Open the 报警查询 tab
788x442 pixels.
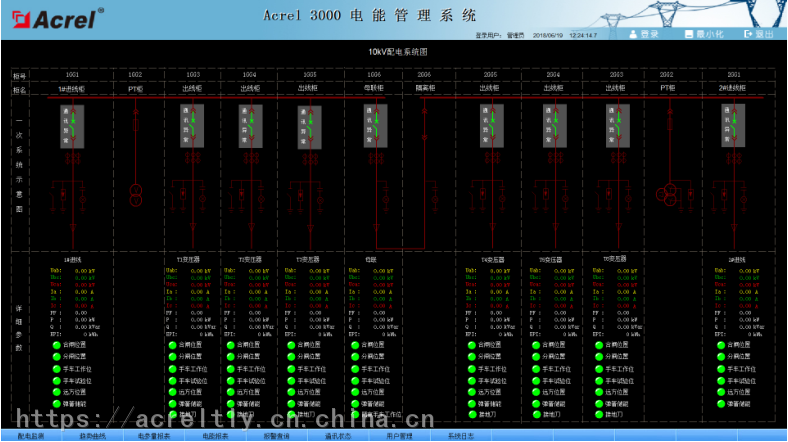tap(276, 436)
